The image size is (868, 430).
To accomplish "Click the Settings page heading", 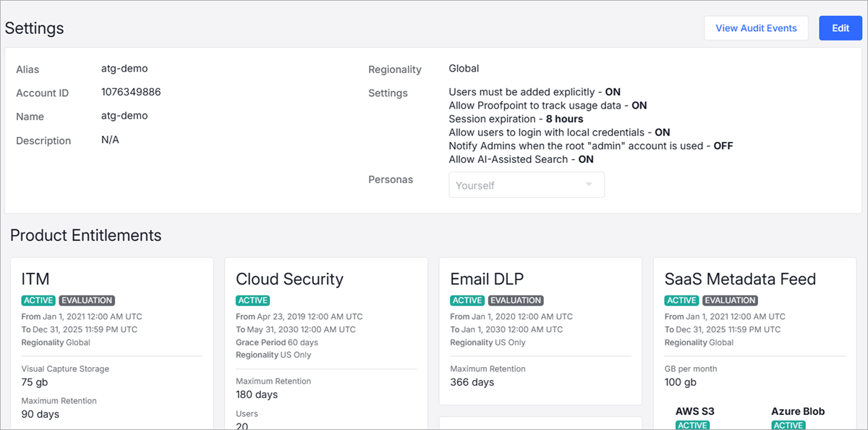I will pyautogui.click(x=34, y=28).
